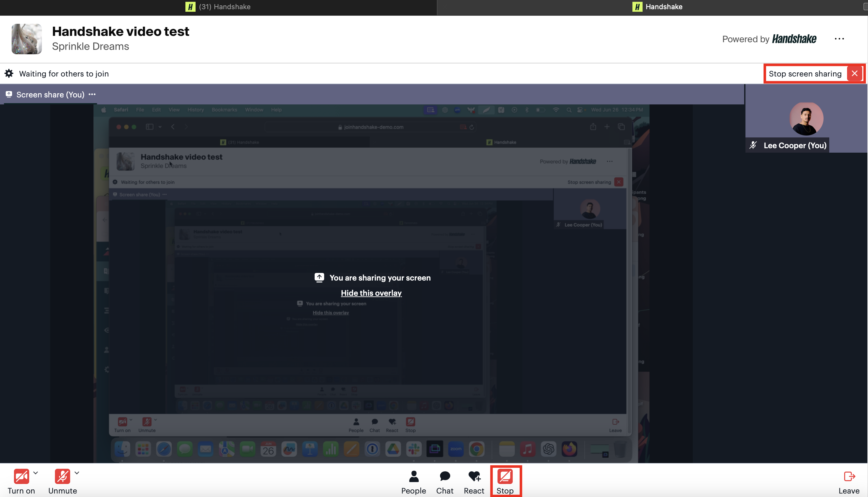Click nested Turn on camera in preview

122,425
